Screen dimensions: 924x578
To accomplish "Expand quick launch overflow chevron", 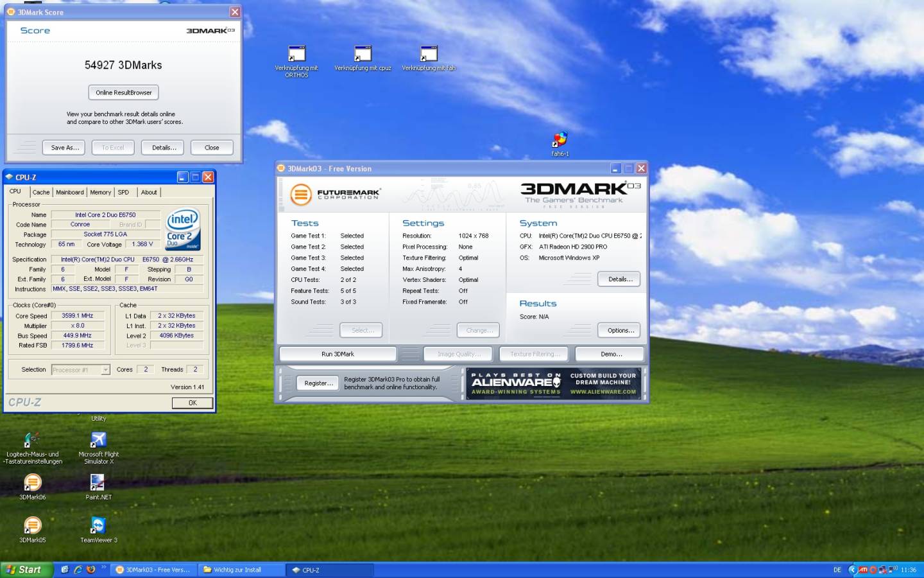I will [x=103, y=567].
